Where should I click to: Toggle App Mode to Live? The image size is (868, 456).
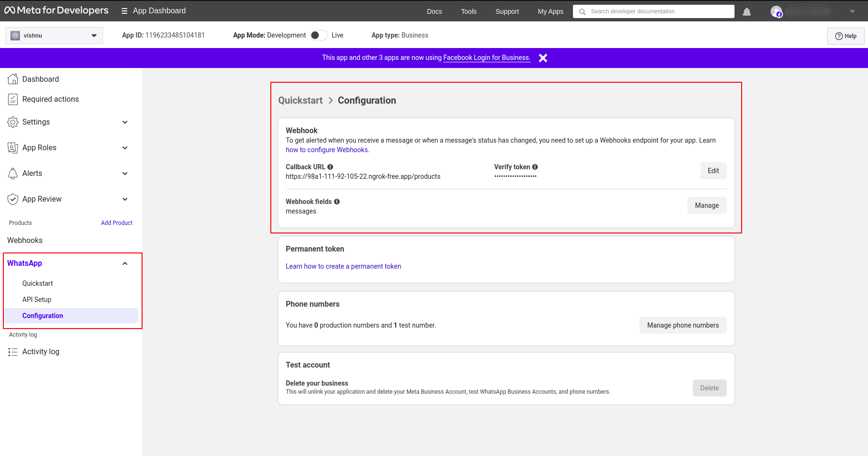319,35
